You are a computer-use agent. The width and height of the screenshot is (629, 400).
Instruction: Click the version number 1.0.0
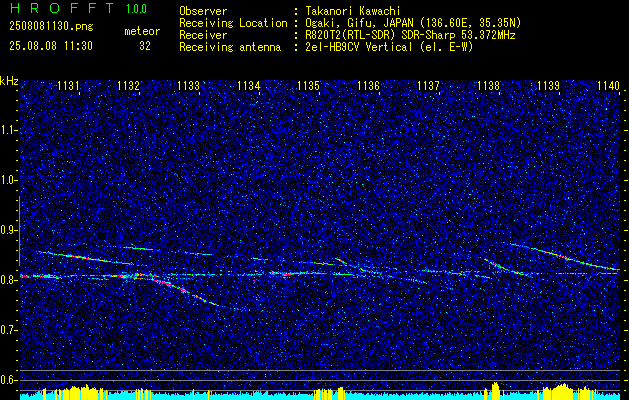click(x=136, y=9)
